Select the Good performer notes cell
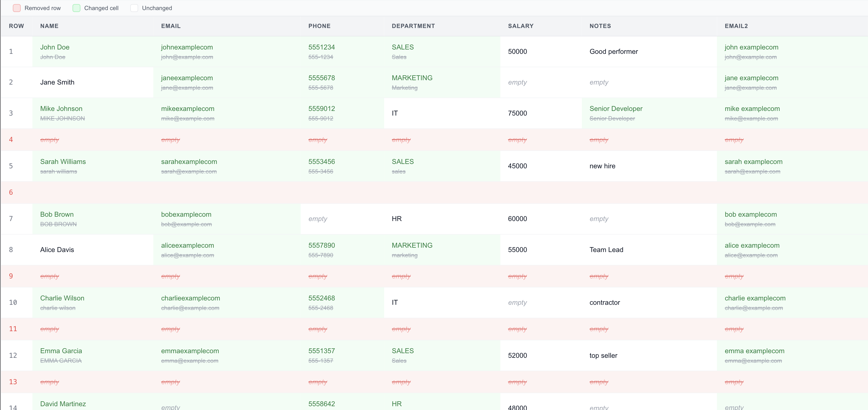868x410 pixels. pos(613,52)
